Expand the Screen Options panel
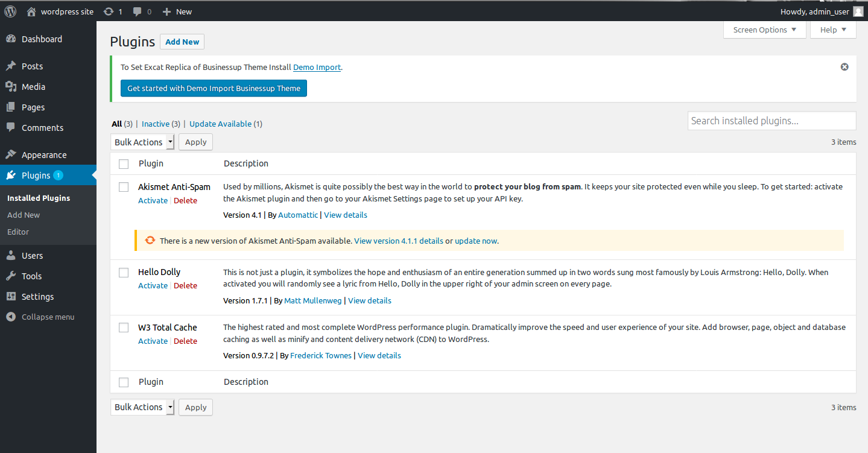 pos(764,30)
